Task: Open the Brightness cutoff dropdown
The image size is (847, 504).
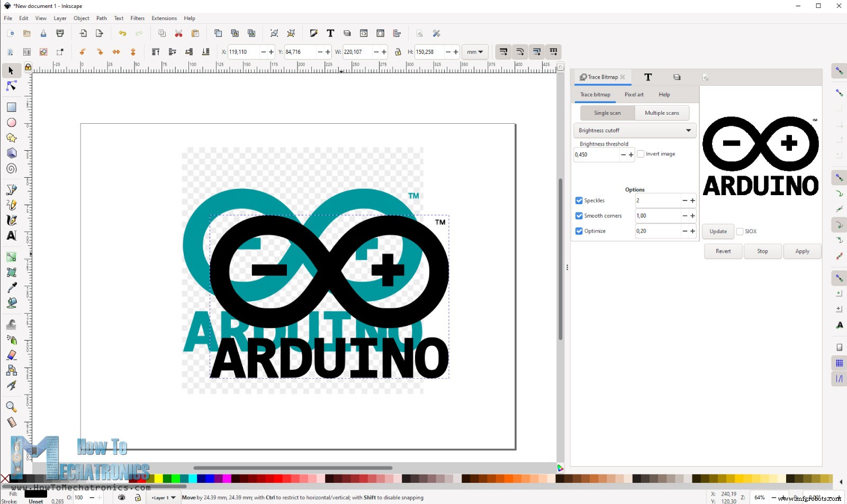Action: tap(634, 131)
